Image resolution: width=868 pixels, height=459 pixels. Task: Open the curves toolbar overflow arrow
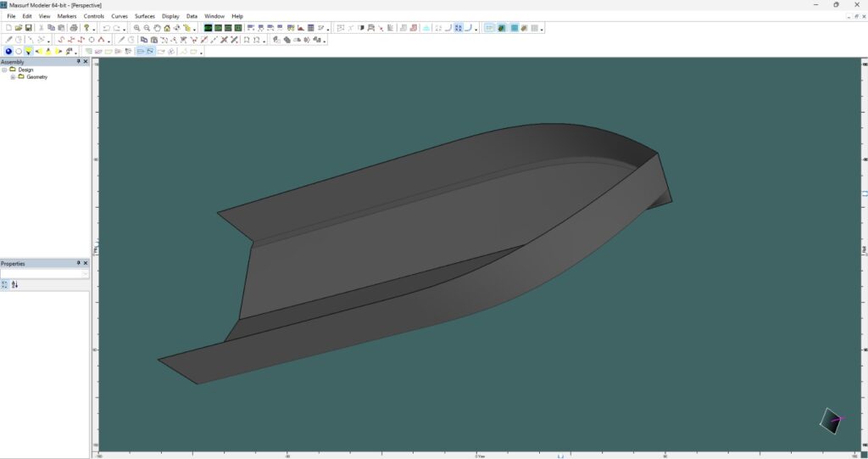[x=109, y=41]
